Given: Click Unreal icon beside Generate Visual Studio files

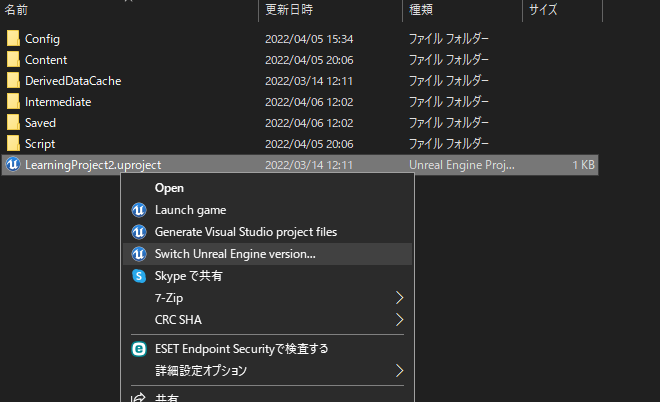Looking at the screenshot, I should pyautogui.click(x=139, y=232).
